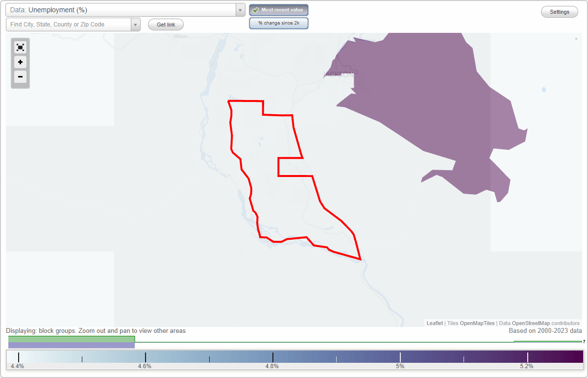This screenshot has height=378, width=588.
Task: Follow the Leaflet attribution link
Action: point(434,323)
